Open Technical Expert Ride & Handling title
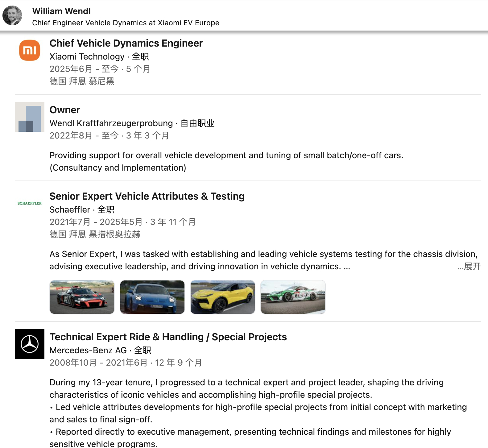 (x=168, y=337)
